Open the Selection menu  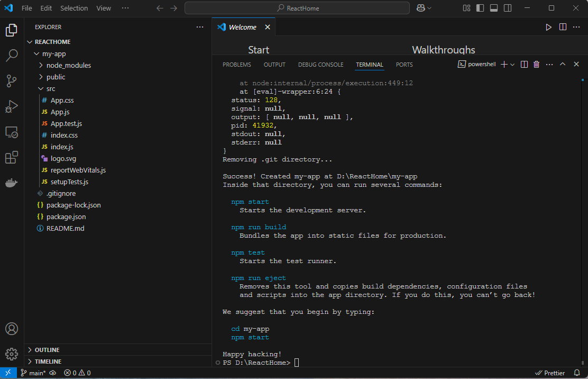pyautogui.click(x=74, y=8)
